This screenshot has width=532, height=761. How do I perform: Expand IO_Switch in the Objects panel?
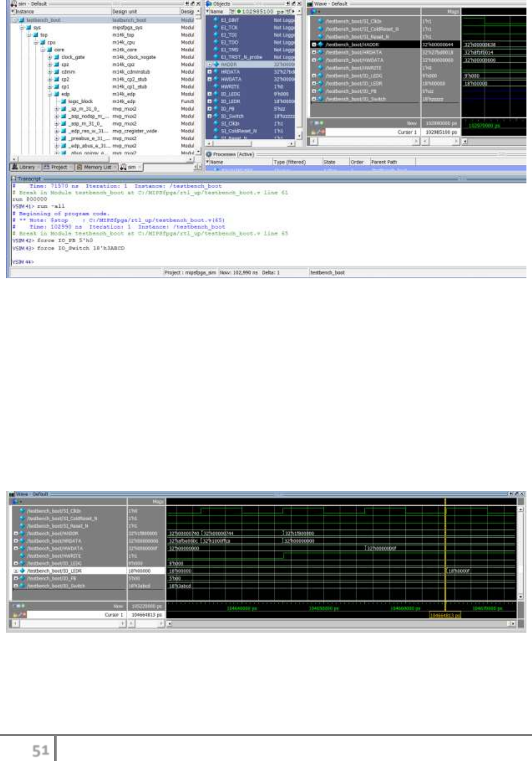coord(209,116)
